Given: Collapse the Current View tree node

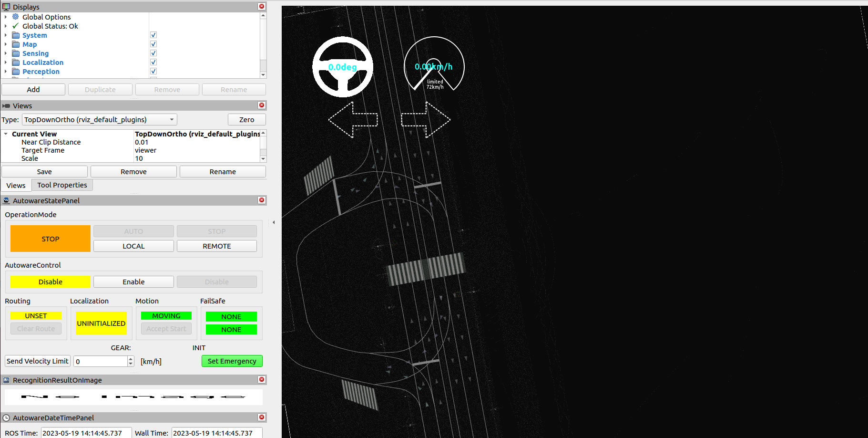Looking at the screenshot, I should pos(6,134).
